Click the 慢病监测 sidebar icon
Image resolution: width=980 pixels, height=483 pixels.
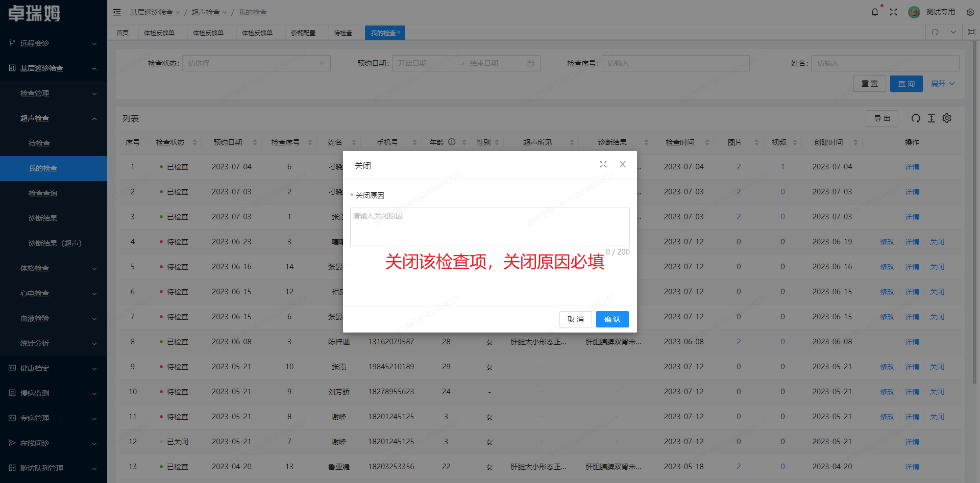[12, 393]
